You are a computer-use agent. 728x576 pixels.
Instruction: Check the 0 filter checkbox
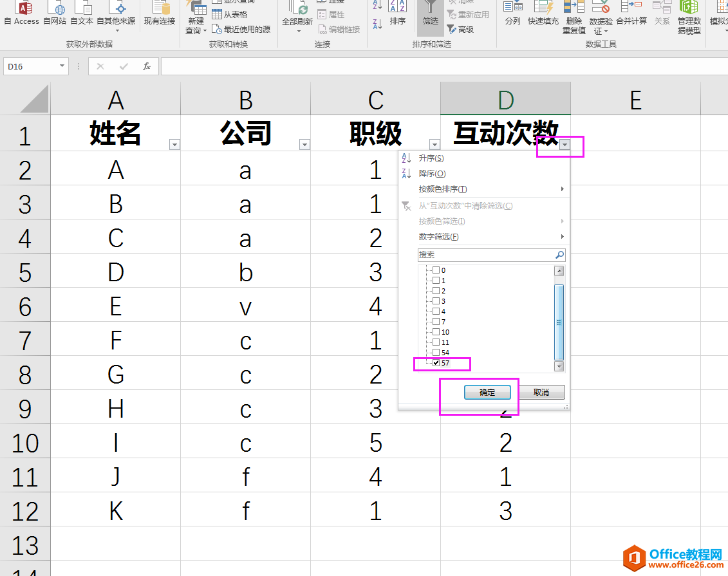436,270
